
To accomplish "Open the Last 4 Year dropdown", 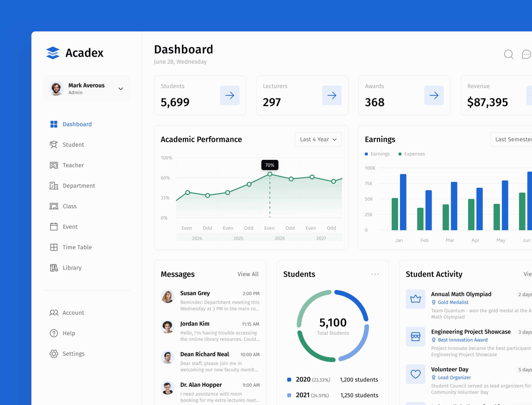I will pyautogui.click(x=318, y=139).
